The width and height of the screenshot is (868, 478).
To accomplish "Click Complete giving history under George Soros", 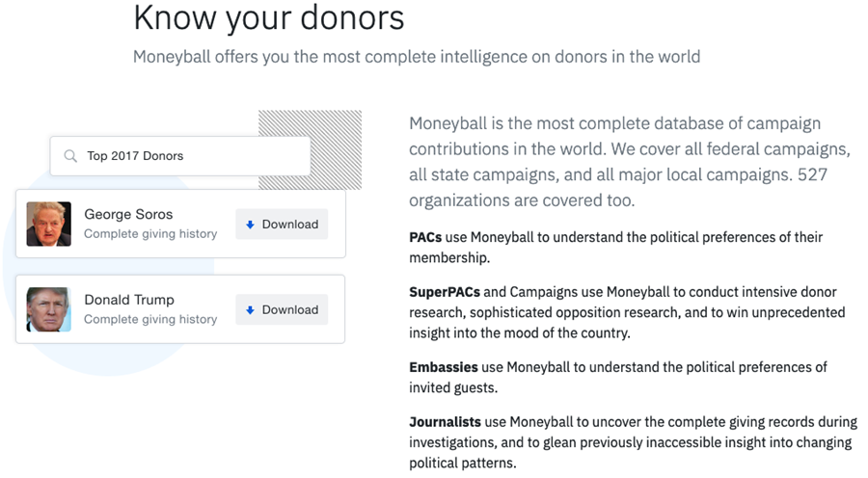I will coord(150,234).
